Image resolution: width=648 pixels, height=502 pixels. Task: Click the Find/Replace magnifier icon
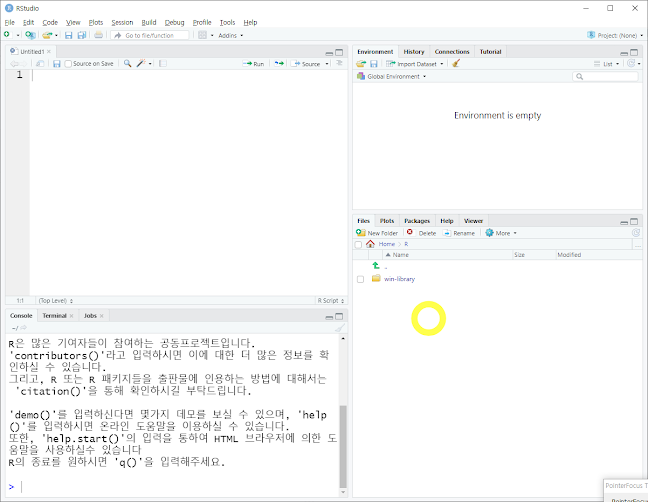point(128,64)
